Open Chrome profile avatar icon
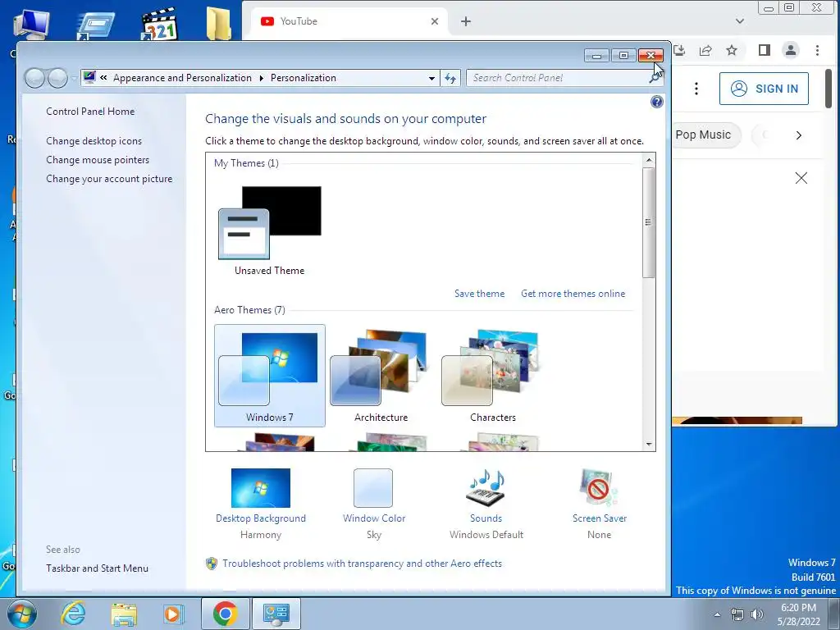Screen dimensions: 840x630 click(x=791, y=50)
